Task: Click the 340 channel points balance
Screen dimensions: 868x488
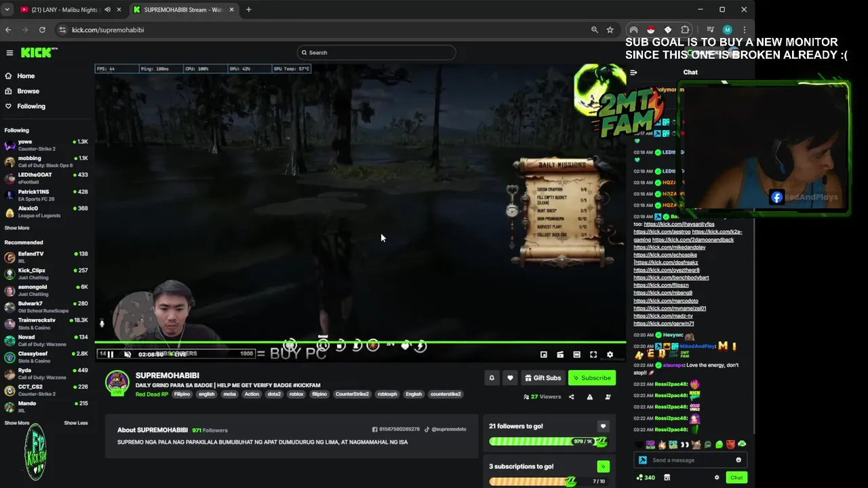Action: tap(646, 478)
